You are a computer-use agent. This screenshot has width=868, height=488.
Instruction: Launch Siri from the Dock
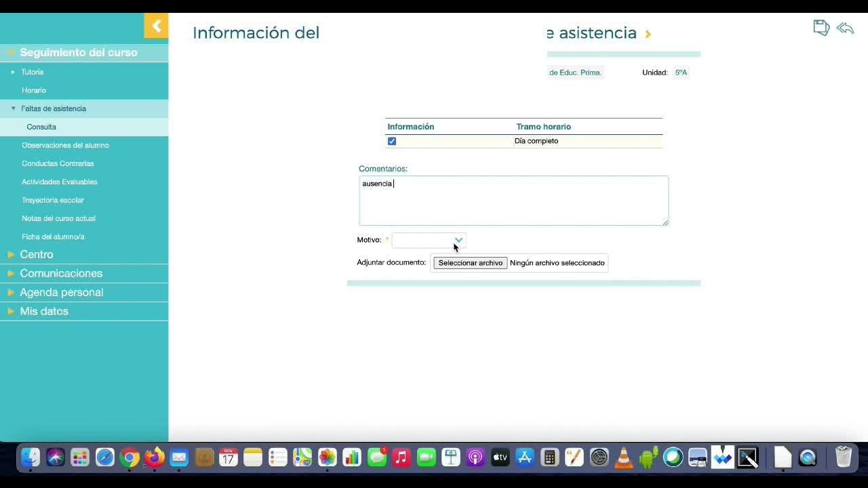[56, 457]
